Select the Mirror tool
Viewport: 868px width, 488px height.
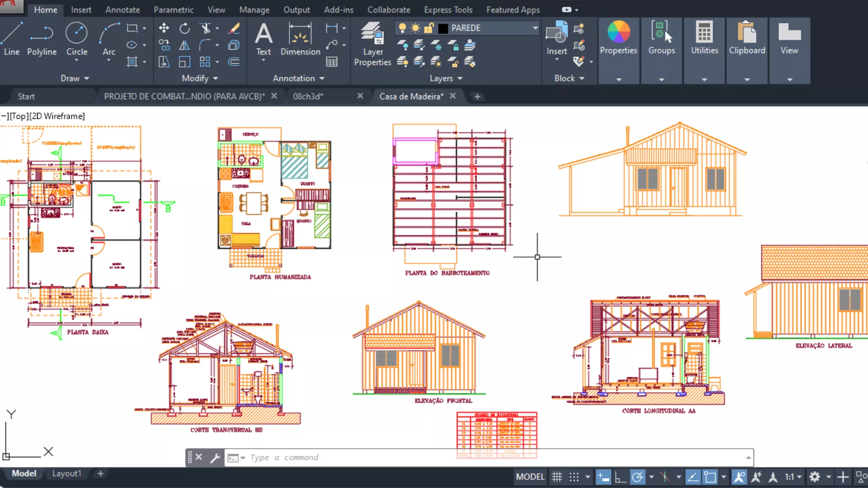click(184, 45)
